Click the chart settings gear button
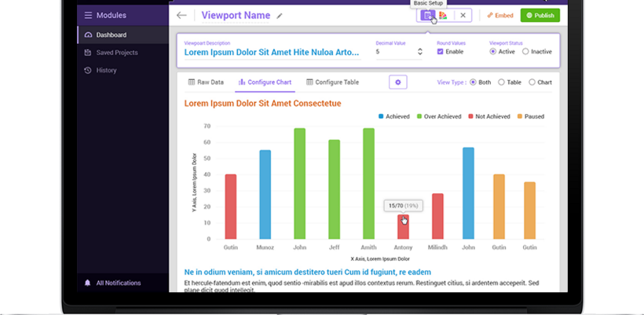 [x=398, y=82]
